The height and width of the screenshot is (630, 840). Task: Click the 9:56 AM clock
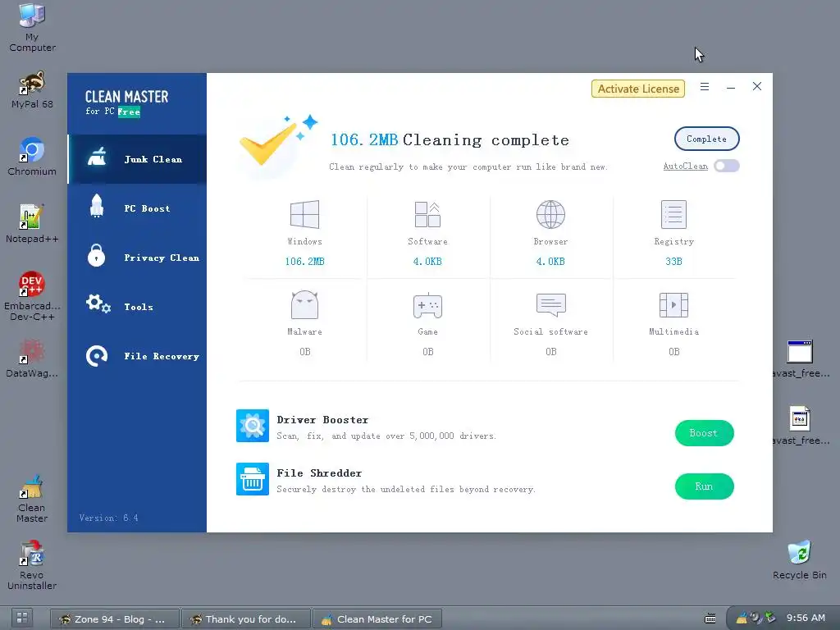(806, 618)
